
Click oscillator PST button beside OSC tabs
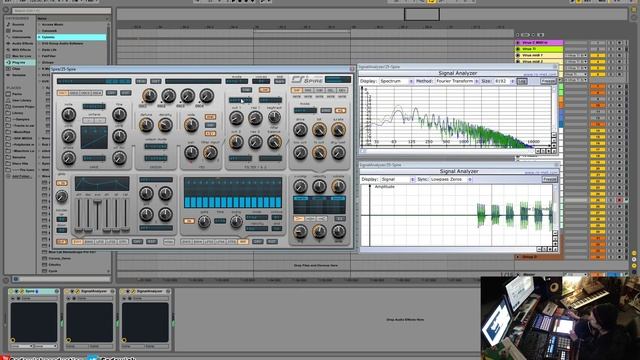(x=126, y=93)
